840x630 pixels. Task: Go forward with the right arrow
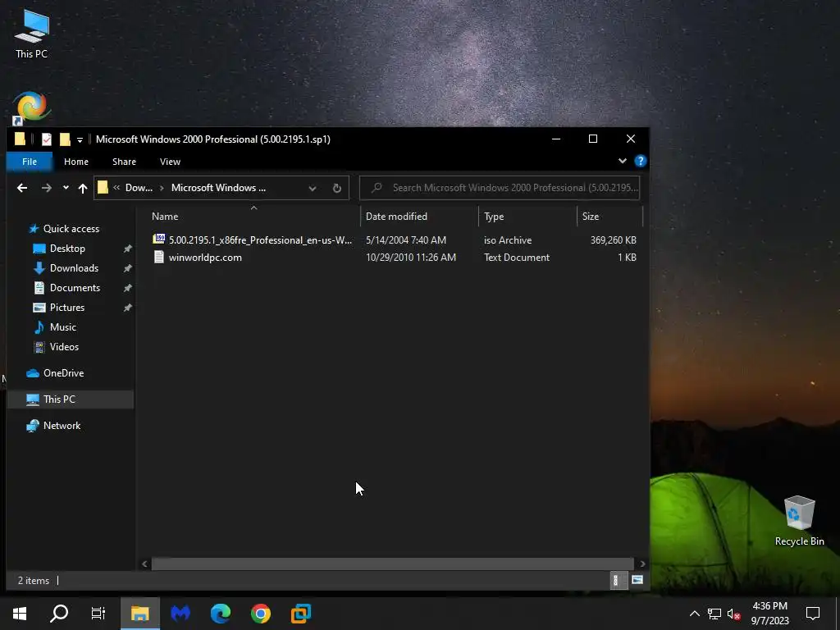(47, 188)
